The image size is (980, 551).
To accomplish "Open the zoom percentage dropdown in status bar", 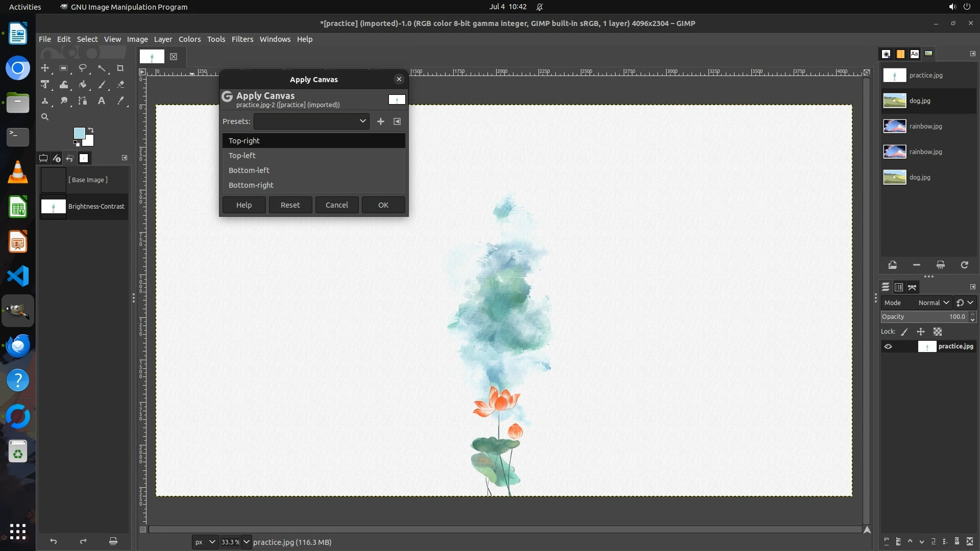I will click(247, 542).
